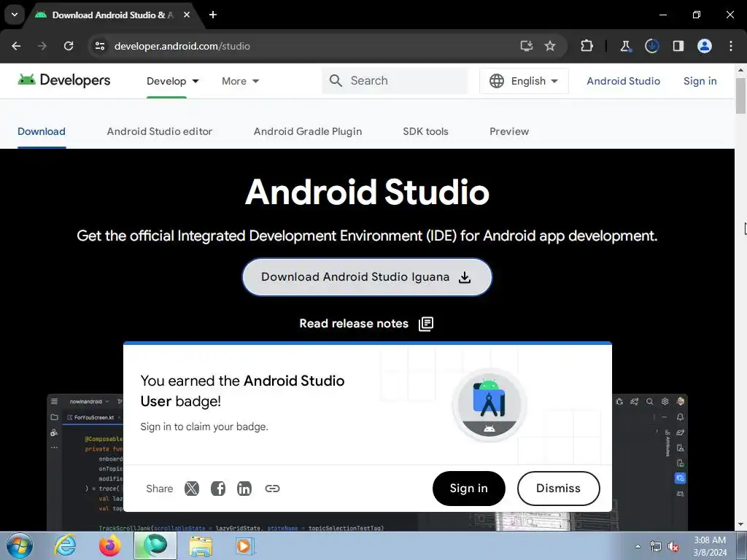This screenshot has height=560, width=747.
Task: Open the Windows Start menu
Action: 19,546
